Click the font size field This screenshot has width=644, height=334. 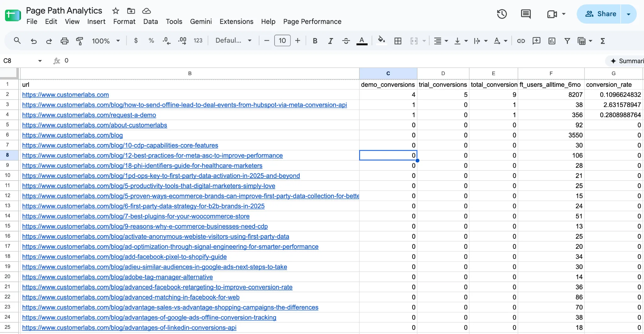coord(282,41)
